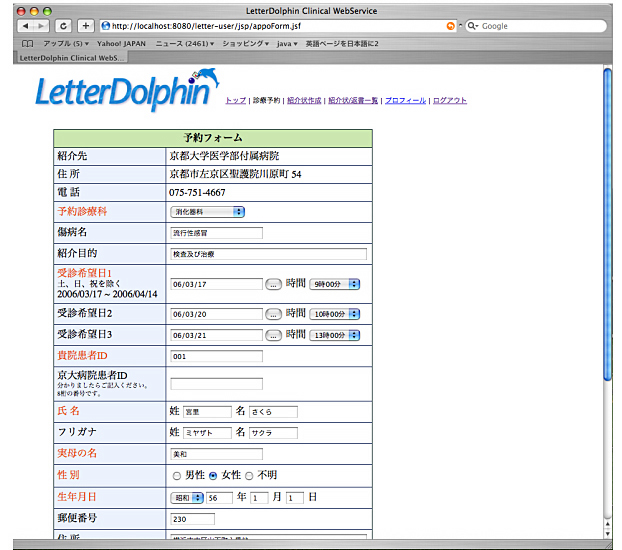Click the browser forward arrow button
The width and height of the screenshot is (622, 550).
(x=41, y=26)
